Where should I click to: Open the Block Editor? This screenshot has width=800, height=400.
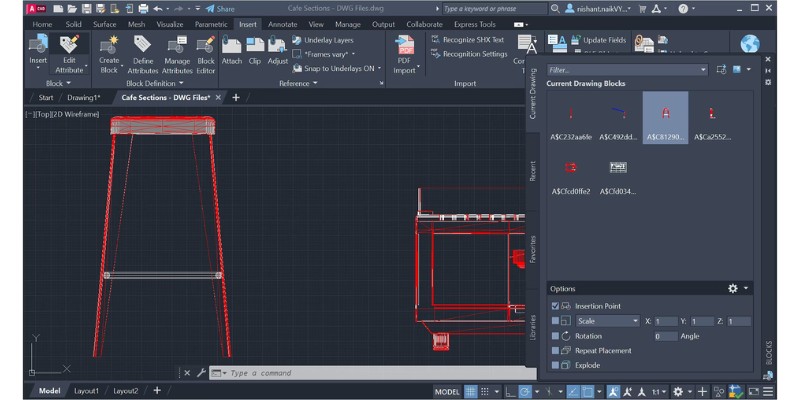coord(206,55)
